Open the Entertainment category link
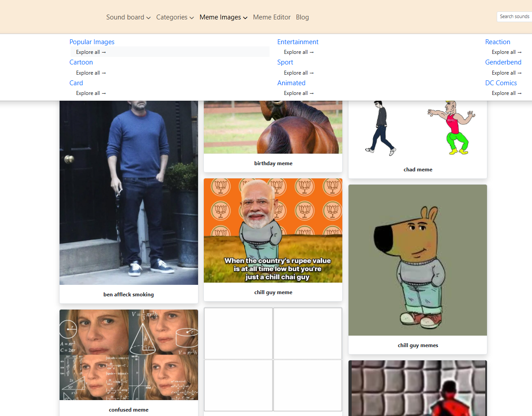 click(298, 42)
